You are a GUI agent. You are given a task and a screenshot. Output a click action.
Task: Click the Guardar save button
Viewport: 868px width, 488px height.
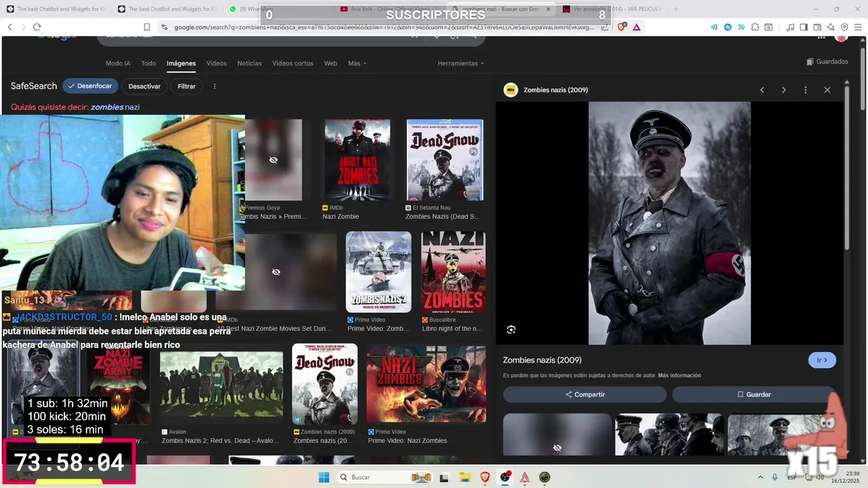pyautogui.click(x=753, y=394)
